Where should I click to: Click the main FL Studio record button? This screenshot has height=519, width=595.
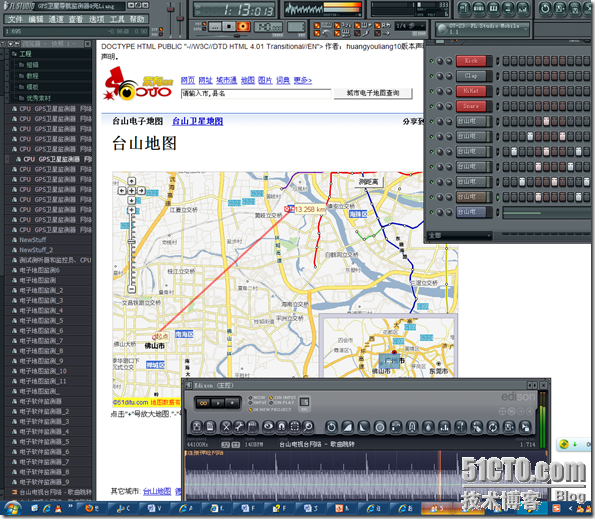243,27
